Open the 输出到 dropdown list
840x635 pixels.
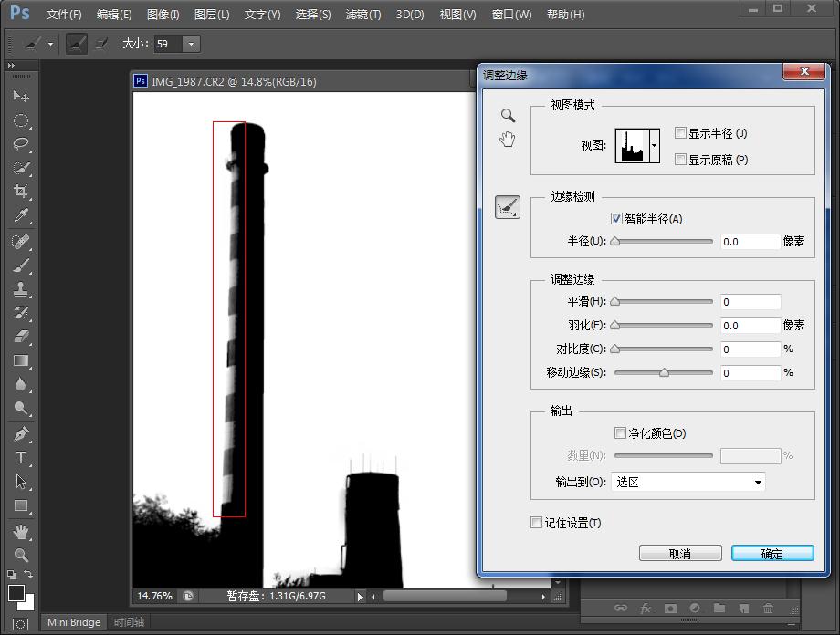pyautogui.click(x=688, y=483)
